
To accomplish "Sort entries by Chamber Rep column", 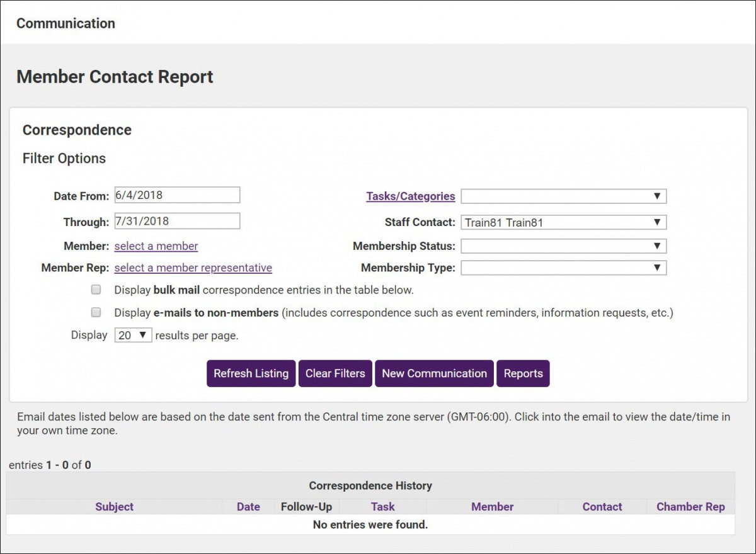I will [690, 506].
